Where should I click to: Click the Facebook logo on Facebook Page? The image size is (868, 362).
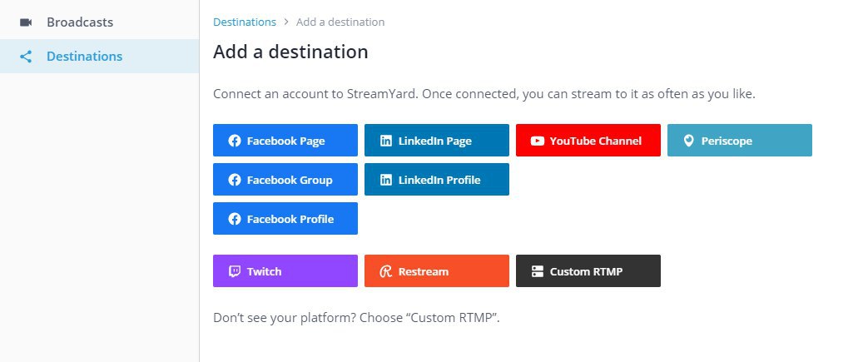pyautogui.click(x=235, y=141)
